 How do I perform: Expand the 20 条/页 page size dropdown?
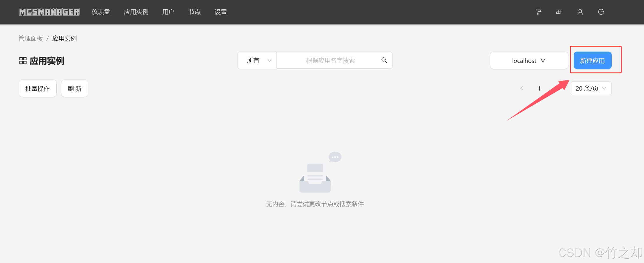tap(591, 88)
